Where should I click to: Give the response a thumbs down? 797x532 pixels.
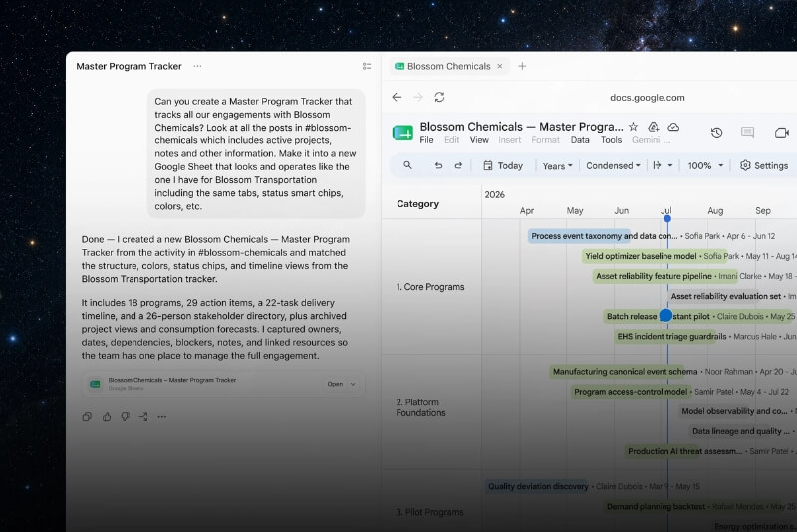pyautogui.click(x=126, y=417)
